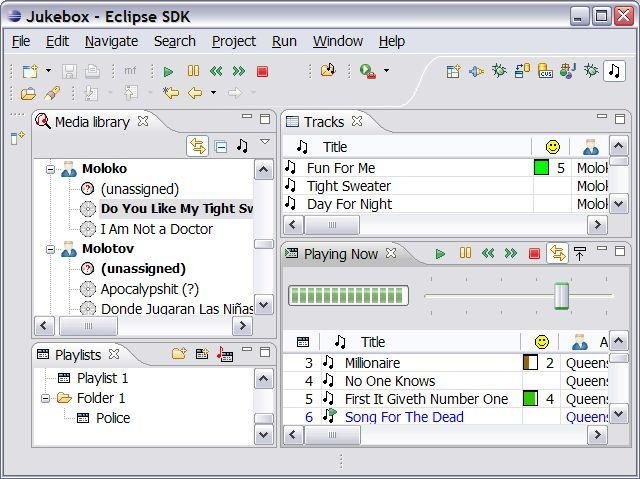This screenshot has height=479, width=640.
Task: Click Last Edit Location arrow with asterisk
Action: [171, 93]
